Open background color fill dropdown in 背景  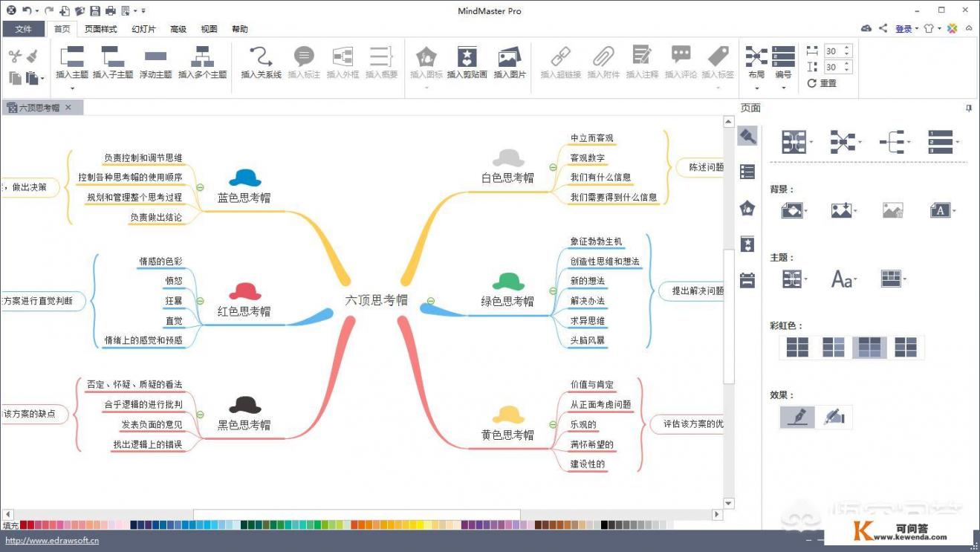[795, 211]
